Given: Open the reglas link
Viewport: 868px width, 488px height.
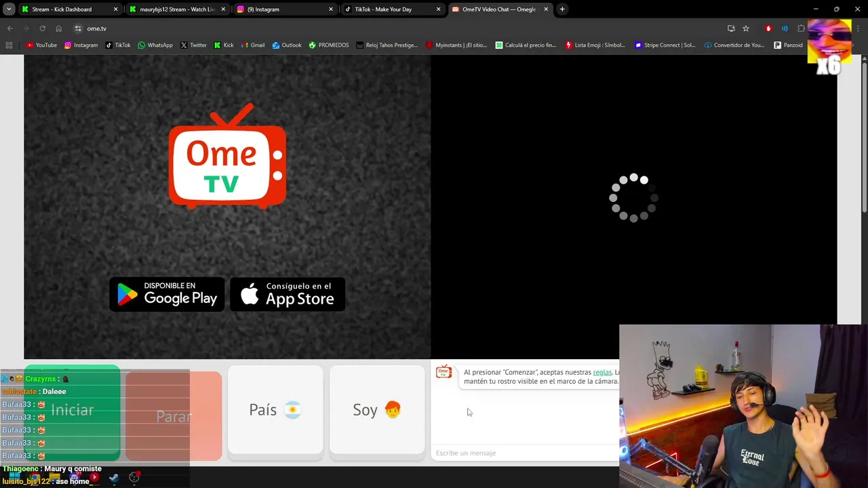Looking at the screenshot, I should coord(602,372).
